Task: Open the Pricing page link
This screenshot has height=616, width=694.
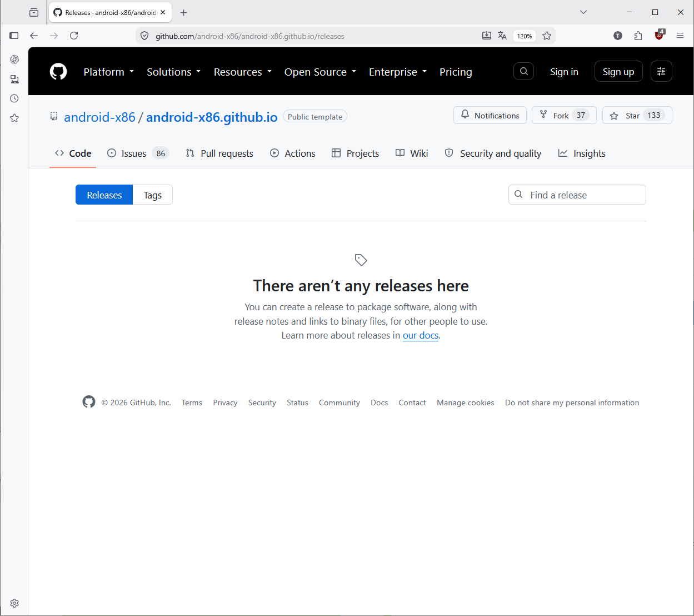Action: pyautogui.click(x=456, y=72)
